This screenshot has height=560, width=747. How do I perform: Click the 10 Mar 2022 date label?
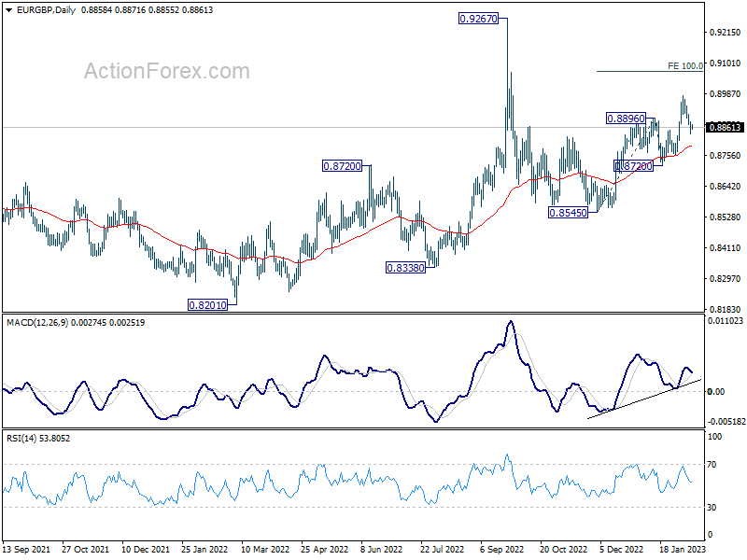[265, 549]
